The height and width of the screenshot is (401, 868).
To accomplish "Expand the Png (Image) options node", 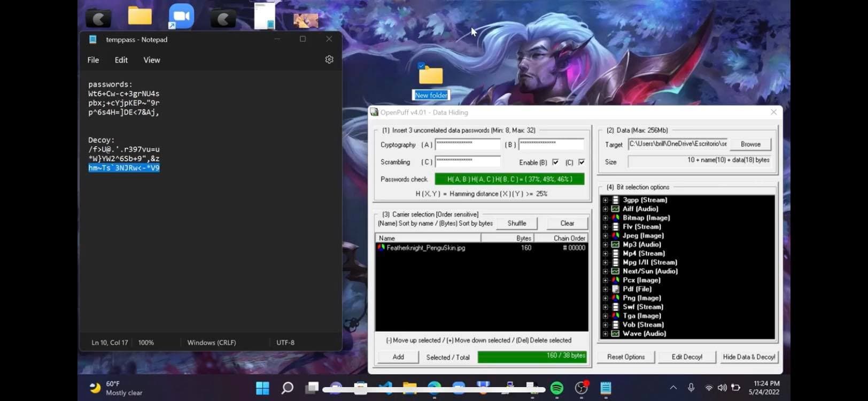I will pos(606,298).
